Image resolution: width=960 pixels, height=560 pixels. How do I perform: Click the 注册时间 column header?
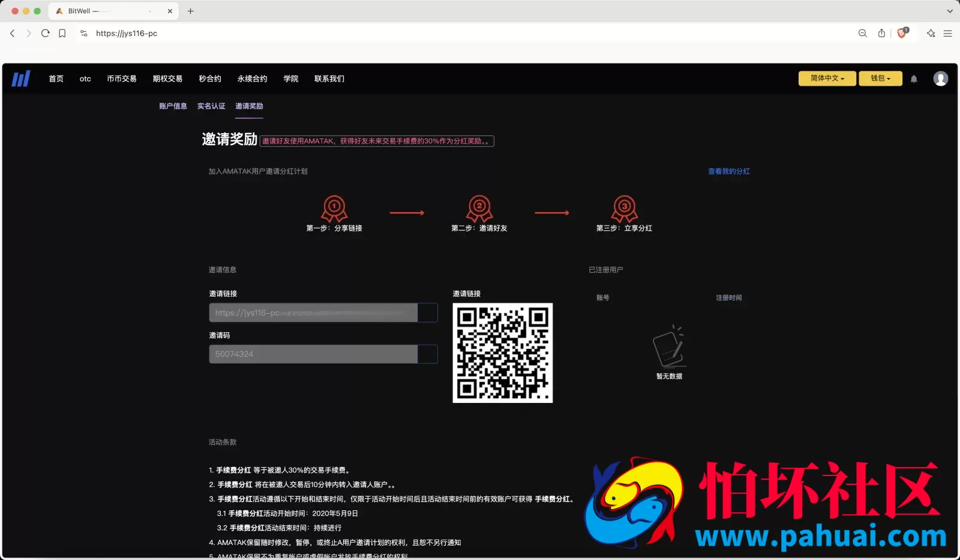click(x=729, y=298)
